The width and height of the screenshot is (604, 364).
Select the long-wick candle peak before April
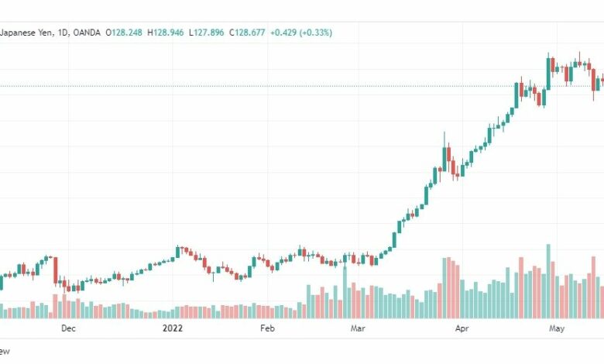click(x=444, y=154)
